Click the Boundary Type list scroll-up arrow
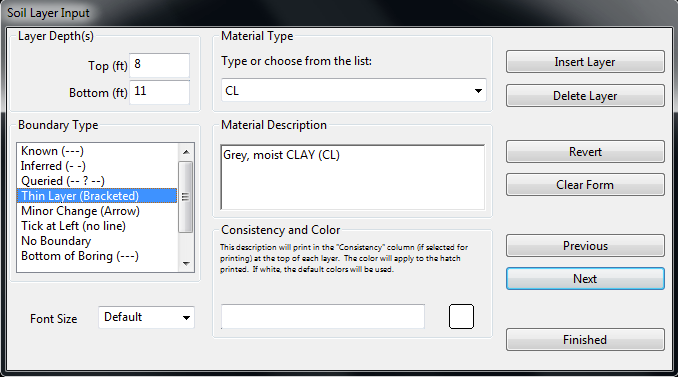The image size is (678, 377). tap(186, 152)
